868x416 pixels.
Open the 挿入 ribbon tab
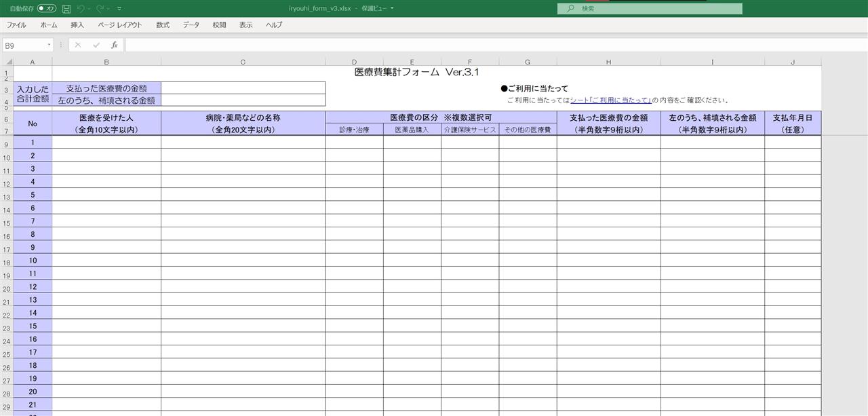coord(77,25)
